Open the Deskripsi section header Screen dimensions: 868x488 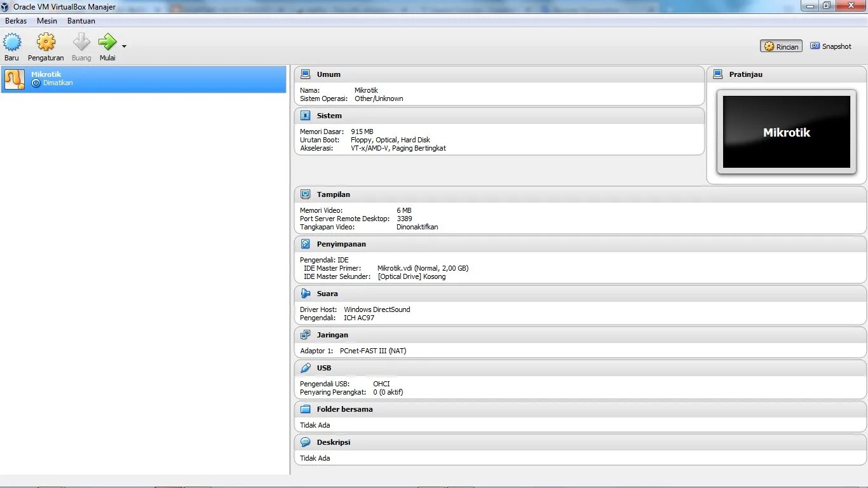click(581, 442)
